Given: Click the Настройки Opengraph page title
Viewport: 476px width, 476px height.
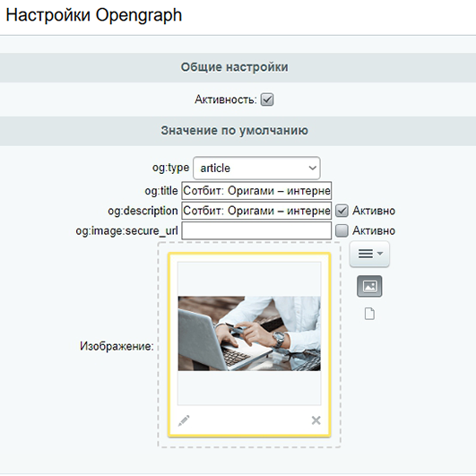Looking at the screenshot, I should [94, 15].
